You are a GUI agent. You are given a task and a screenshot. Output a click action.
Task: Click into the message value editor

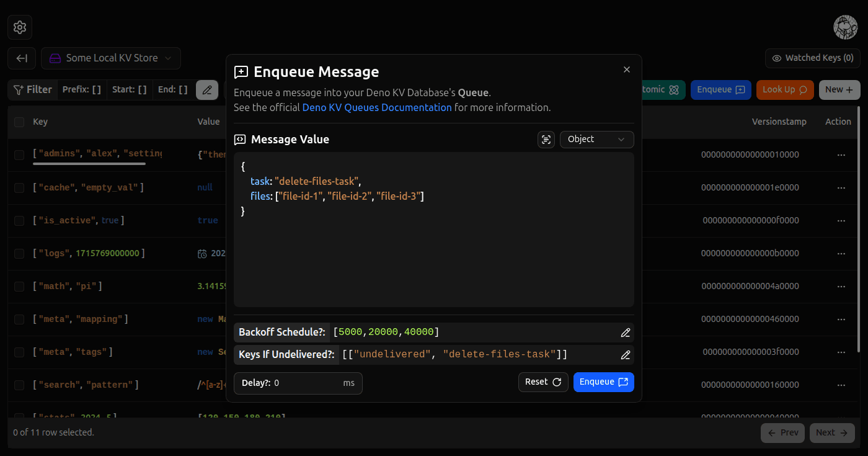point(434,230)
